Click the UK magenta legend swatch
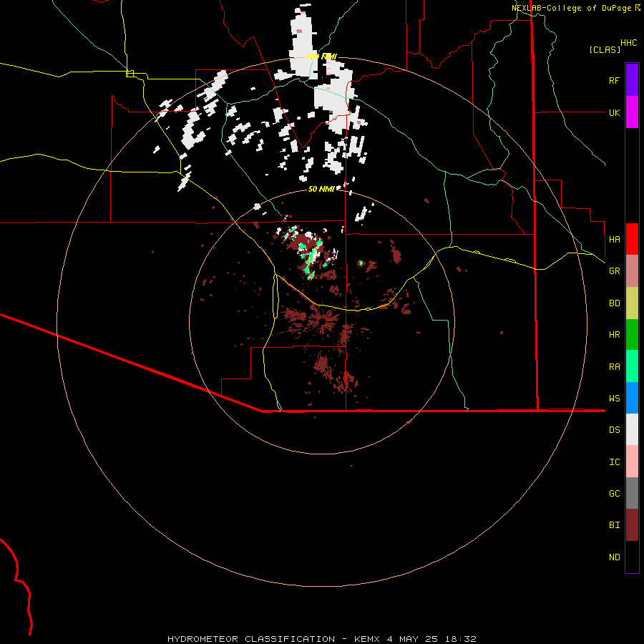Image resolution: width=644 pixels, height=644 pixels. click(632, 112)
